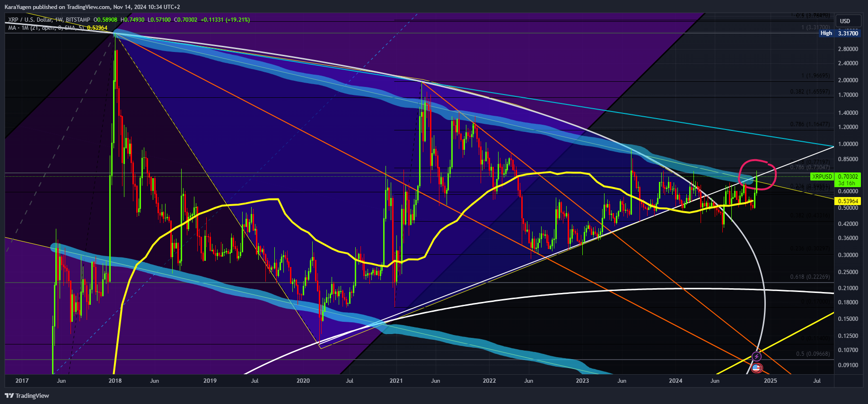This screenshot has height=404, width=868.
Task: Click the 3d 16h candle countdown label
Action: [847, 183]
